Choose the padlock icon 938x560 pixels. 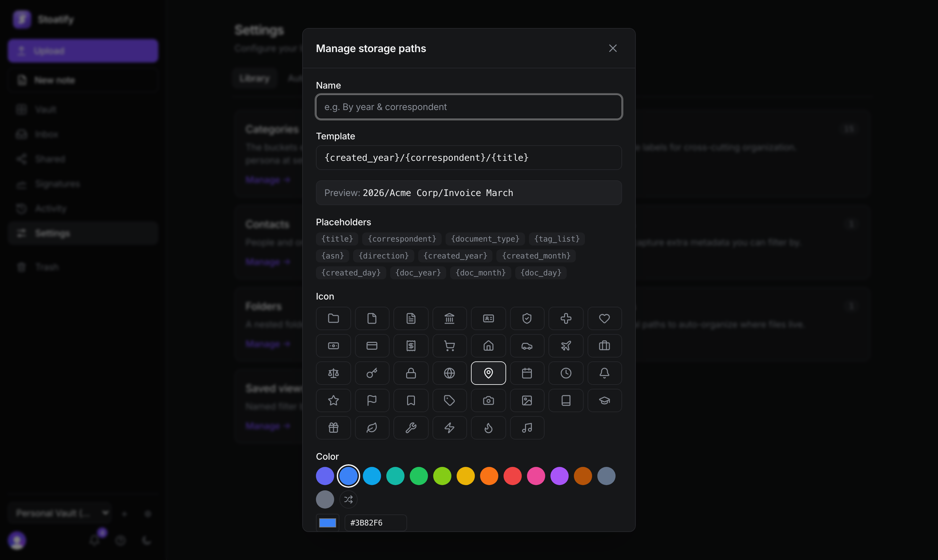pyautogui.click(x=411, y=373)
